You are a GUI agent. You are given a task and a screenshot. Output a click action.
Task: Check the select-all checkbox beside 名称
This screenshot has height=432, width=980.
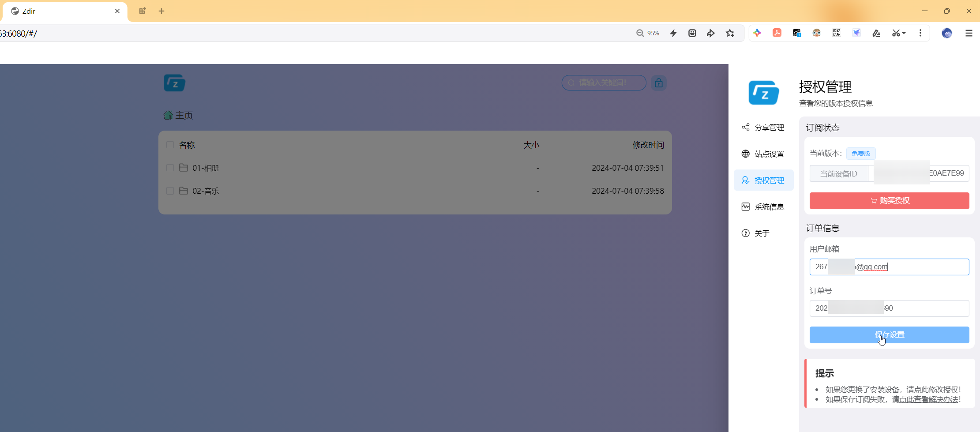[170, 145]
